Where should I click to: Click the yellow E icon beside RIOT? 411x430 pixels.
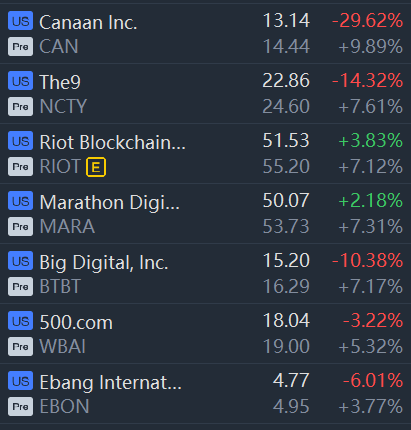tap(96, 167)
